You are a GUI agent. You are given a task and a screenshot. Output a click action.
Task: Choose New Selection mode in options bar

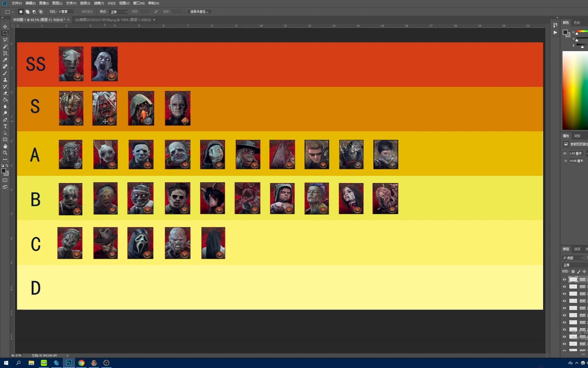[21, 11]
